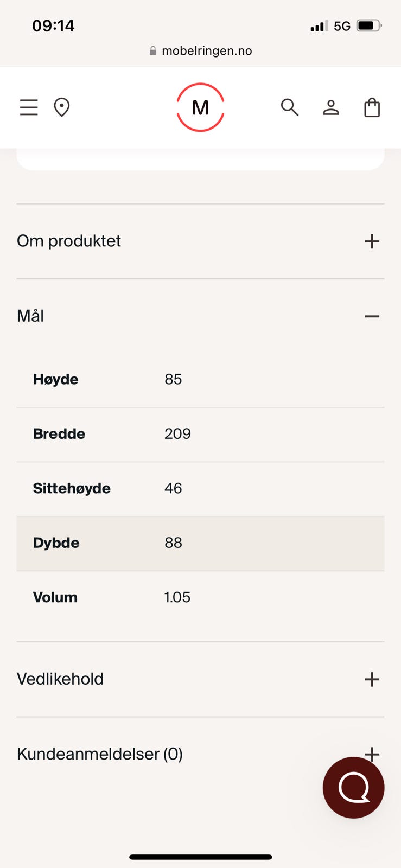401x868 pixels.
Task: Open the hamburger menu
Action: click(29, 107)
